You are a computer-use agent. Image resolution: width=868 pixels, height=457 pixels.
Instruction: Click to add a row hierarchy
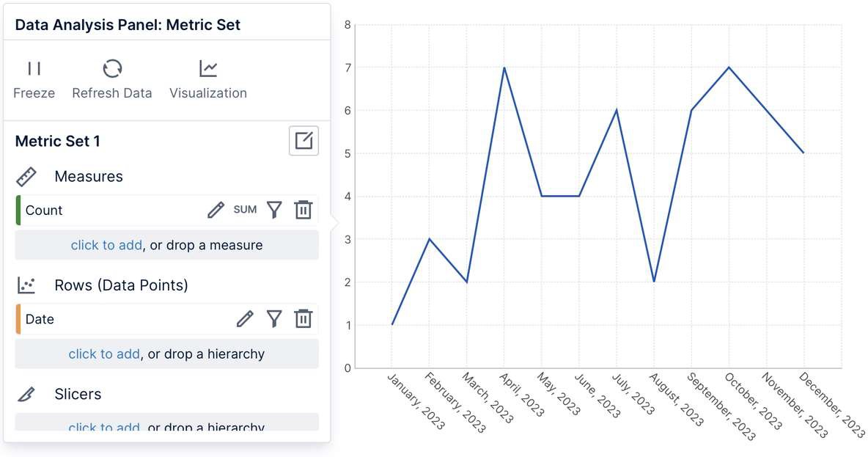[104, 354]
